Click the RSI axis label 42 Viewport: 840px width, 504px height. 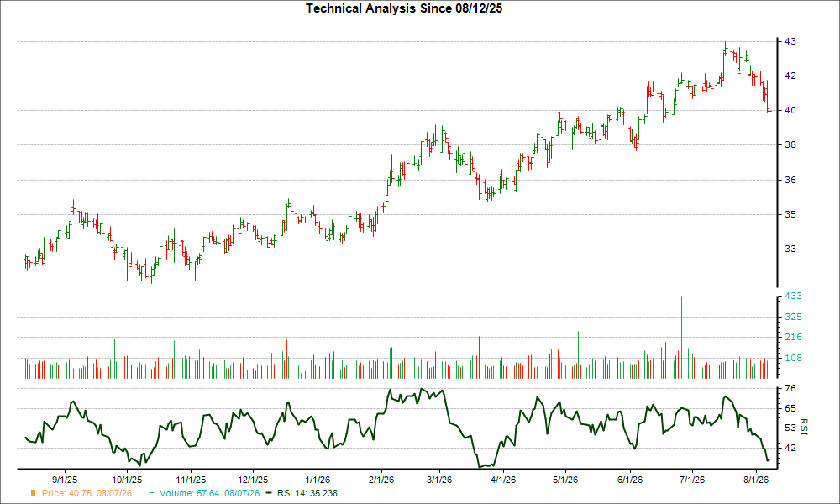coord(790,447)
